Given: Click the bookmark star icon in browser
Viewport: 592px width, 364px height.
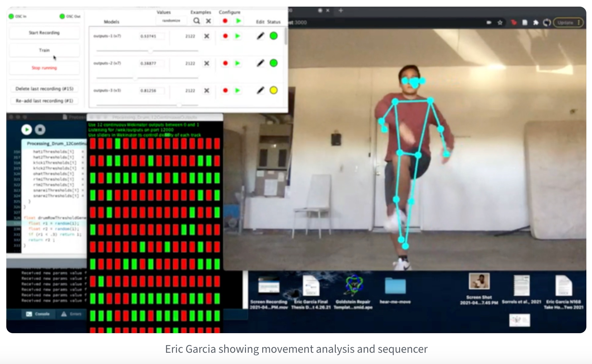Looking at the screenshot, I should [x=500, y=23].
